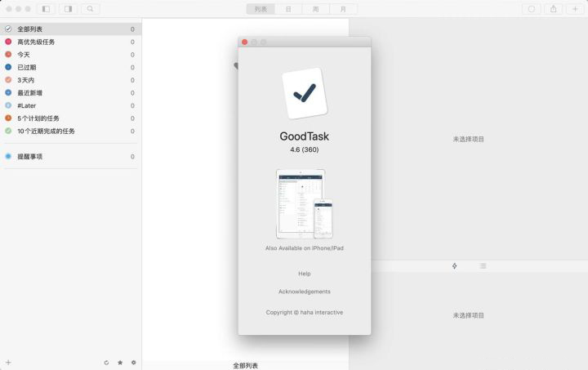Click the star icon in sidebar footer

point(120,363)
